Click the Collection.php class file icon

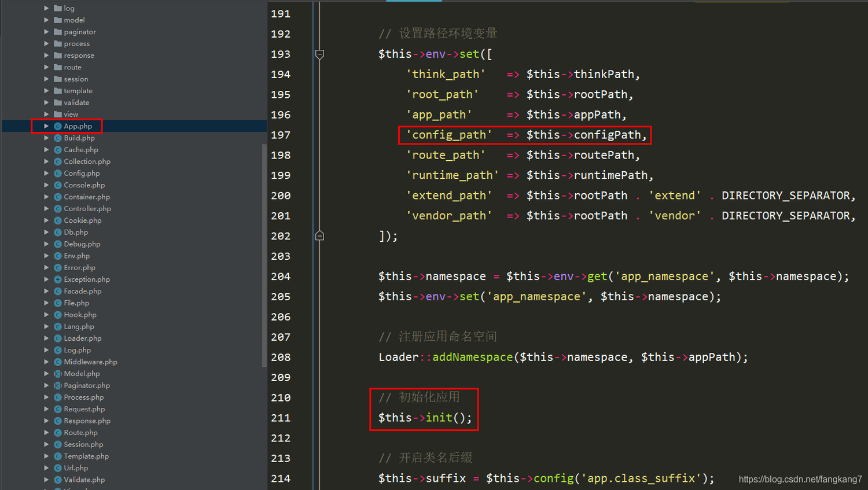(58, 161)
